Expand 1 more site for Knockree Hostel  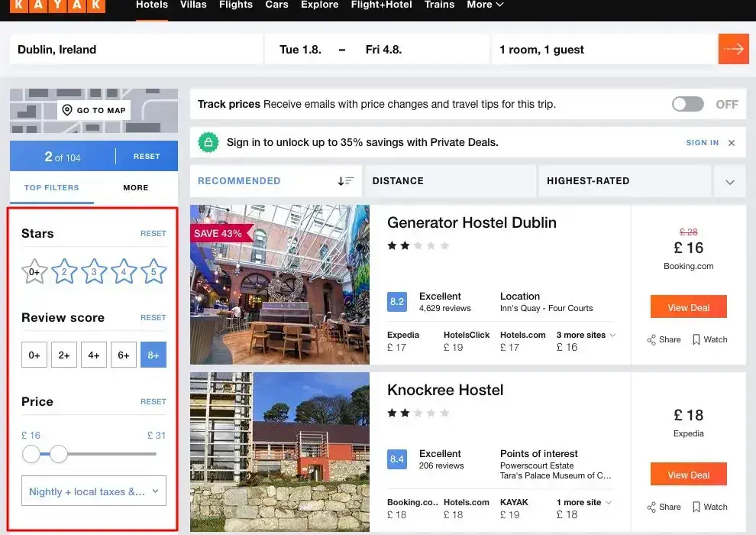pyautogui.click(x=584, y=503)
